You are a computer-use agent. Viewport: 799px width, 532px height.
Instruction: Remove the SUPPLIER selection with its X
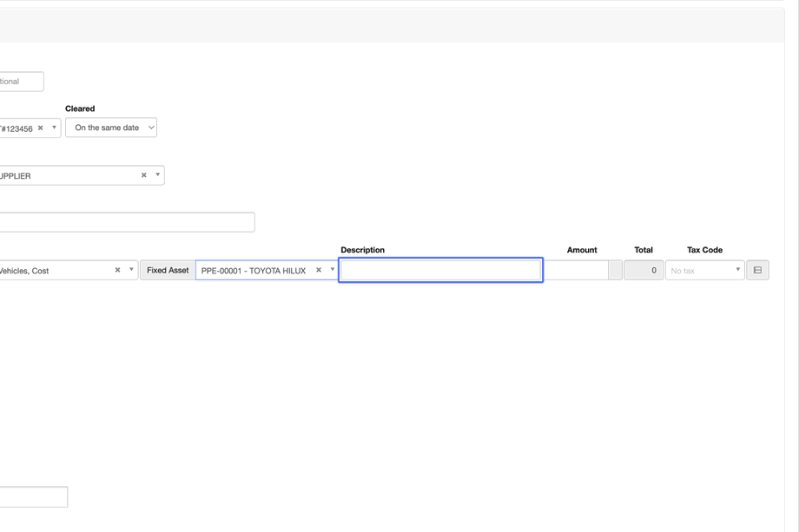(x=144, y=175)
